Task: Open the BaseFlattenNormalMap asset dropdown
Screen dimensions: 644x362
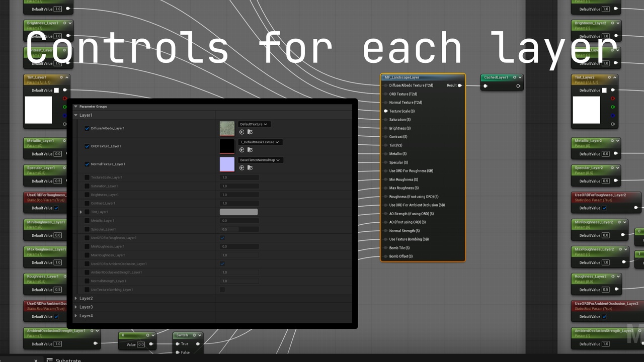Action: click(260, 160)
